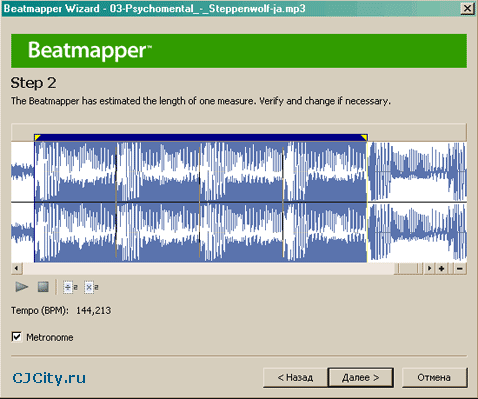
Task: Uncheck the Metronome checkbox
Action: (x=17, y=337)
